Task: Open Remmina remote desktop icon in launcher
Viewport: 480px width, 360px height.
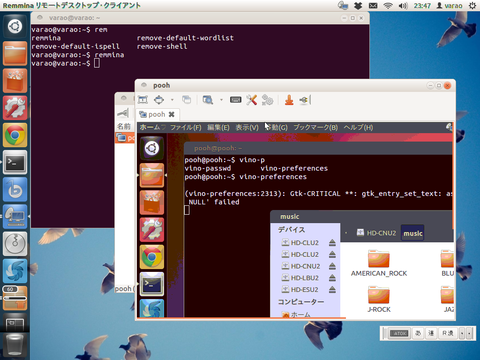Action: (15, 217)
